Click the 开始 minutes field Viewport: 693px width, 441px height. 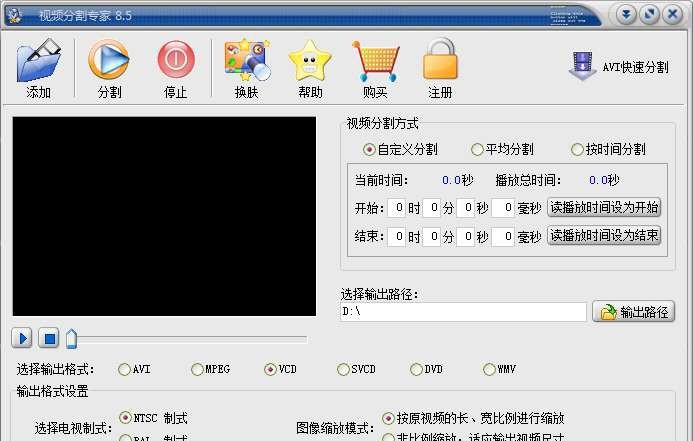coord(431,208)
